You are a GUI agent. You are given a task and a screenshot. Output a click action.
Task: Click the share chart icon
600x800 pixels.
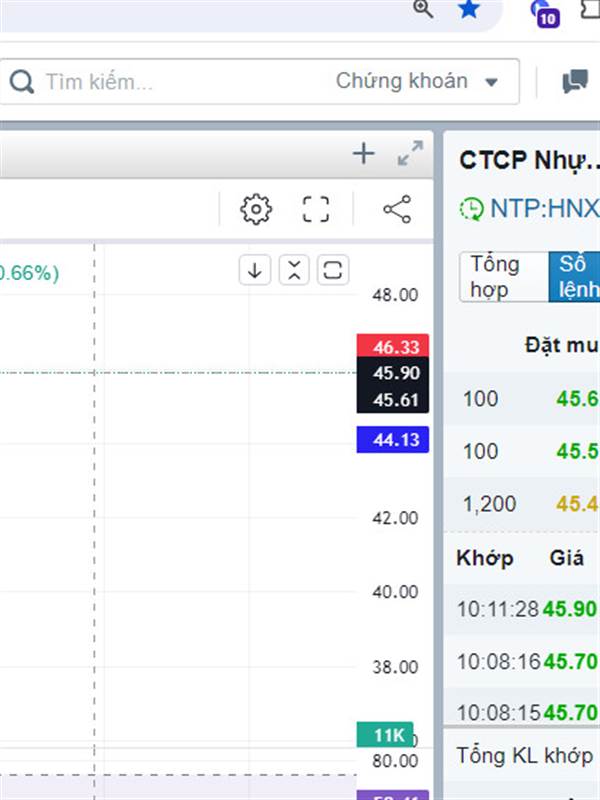click(x=397, y=209)
